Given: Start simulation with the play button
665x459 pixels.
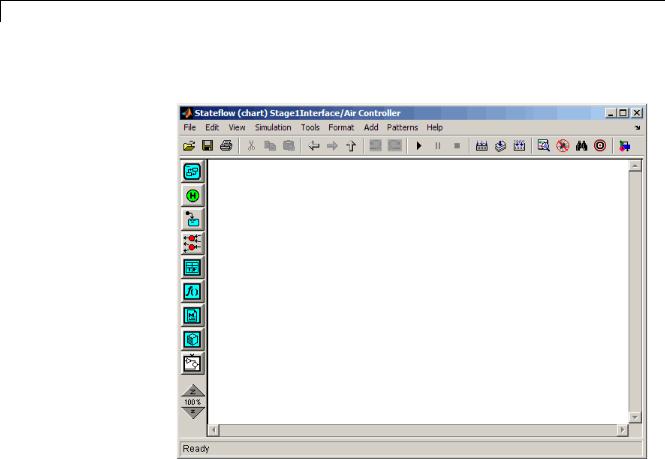Looking at the screenshot, I should point(419,146).
